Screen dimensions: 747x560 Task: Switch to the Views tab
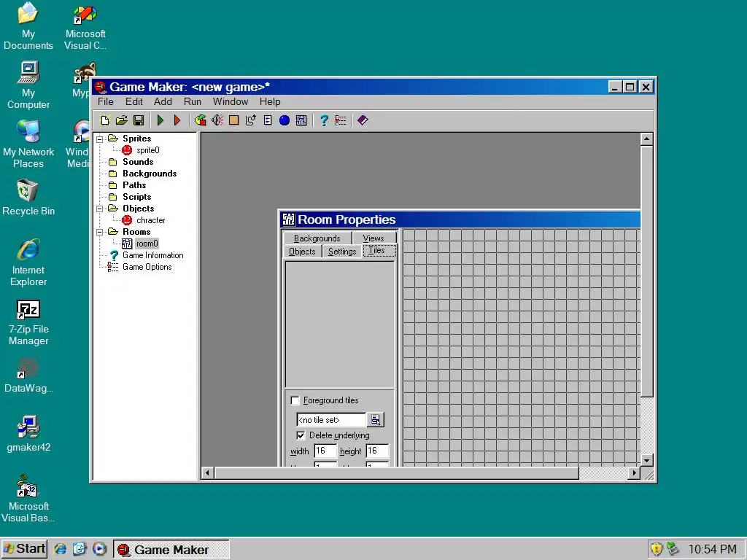pos(373,238)
